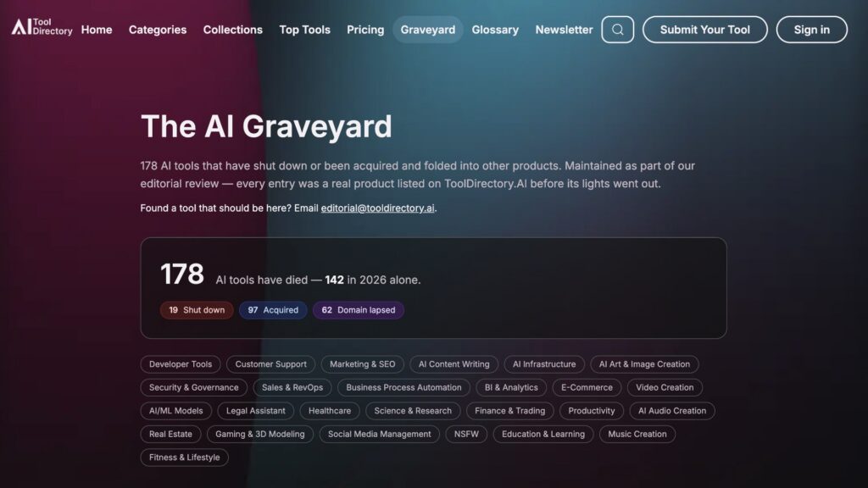Choose the Healthcare category chip
The height and width of the screenshot is (488, 868).
point(330,411)
